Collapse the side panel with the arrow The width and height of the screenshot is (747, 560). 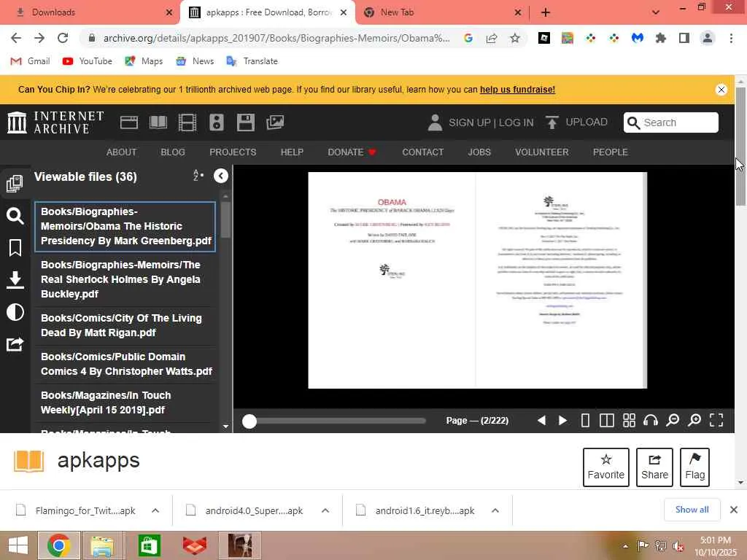point(220,176)
